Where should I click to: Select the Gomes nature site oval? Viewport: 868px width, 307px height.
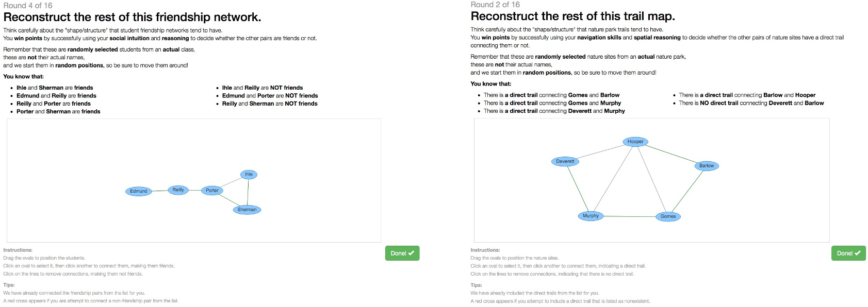pos(668,216)
